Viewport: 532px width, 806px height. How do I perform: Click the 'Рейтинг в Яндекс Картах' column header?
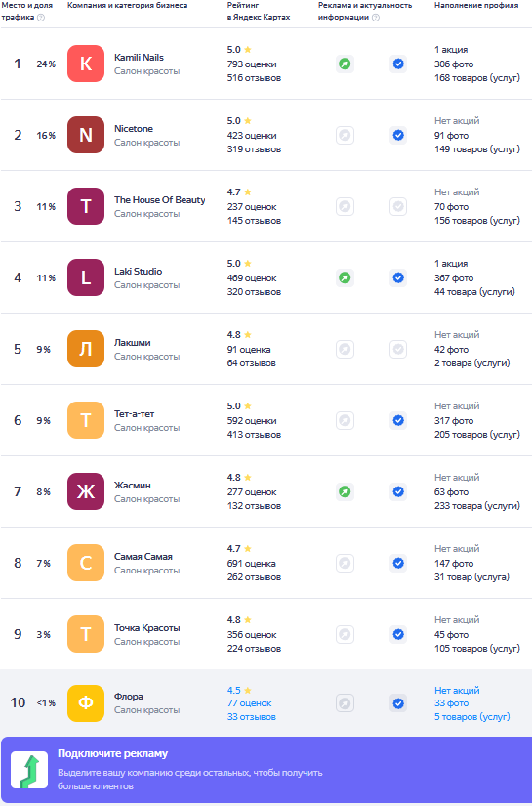[259, 11]
